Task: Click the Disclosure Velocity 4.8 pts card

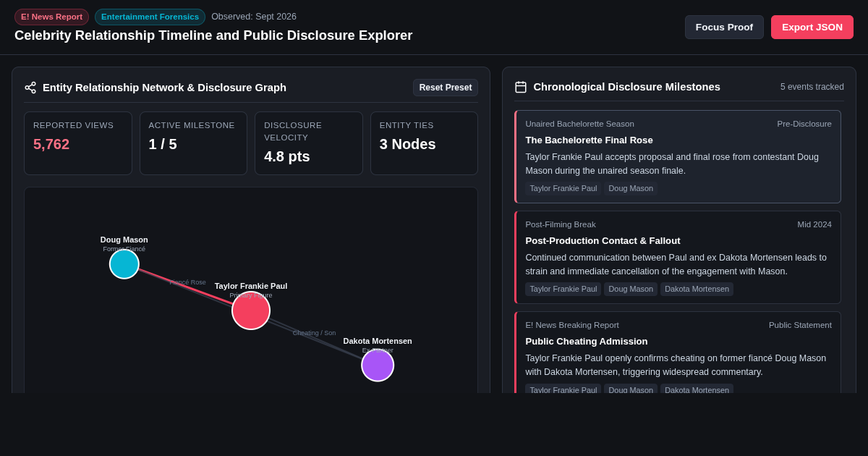Action: (x=309, y=143)
